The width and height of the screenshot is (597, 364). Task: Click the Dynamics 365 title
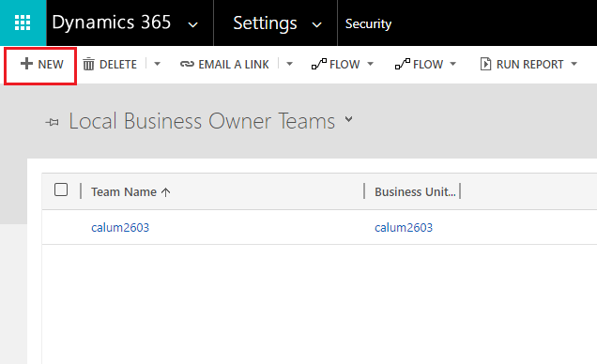point(112,23)
